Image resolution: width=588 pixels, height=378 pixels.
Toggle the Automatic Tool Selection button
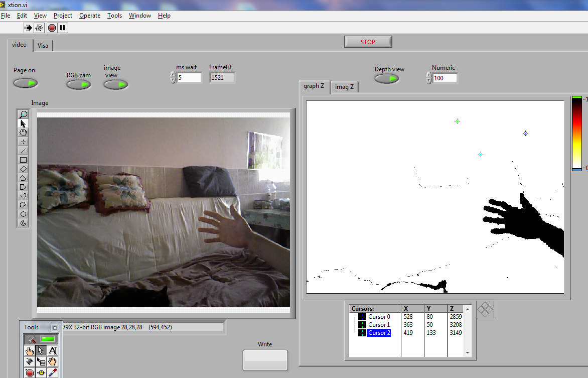[x=41, y=339]
